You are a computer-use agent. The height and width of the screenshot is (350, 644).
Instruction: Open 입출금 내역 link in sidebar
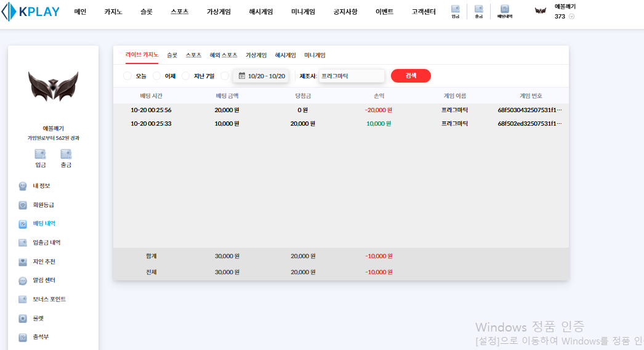pyautogui.click(x=46, y=243)
